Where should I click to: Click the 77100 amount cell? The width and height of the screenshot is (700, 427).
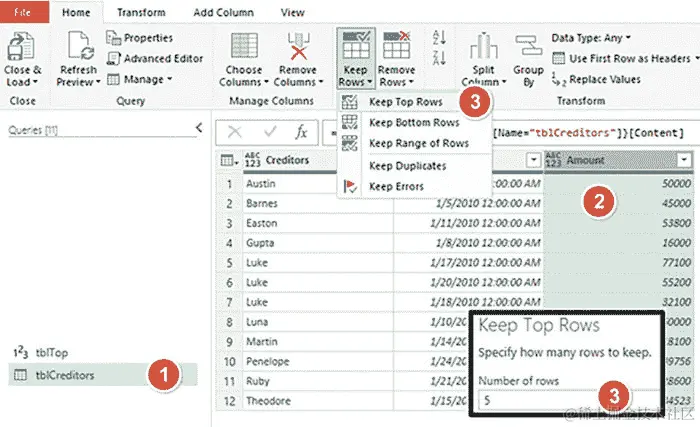(619, 263)
